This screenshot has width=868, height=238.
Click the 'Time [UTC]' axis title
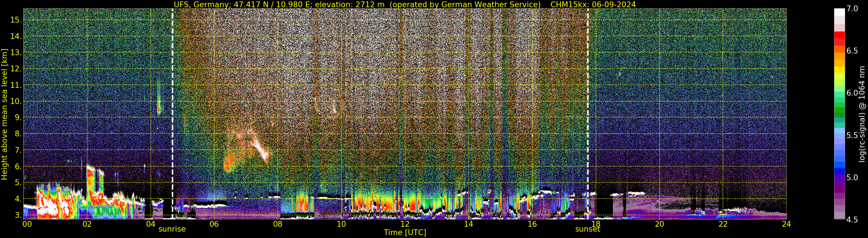[x=405, y=233]
